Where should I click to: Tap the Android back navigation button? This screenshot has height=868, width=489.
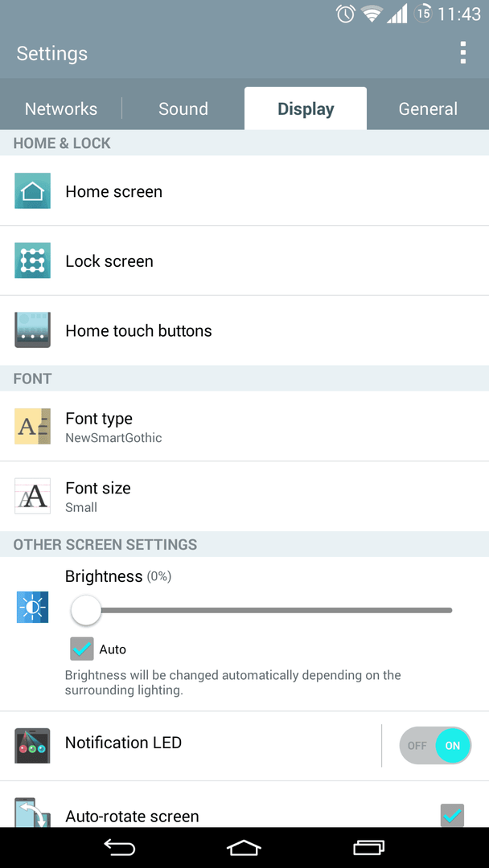(x=120, y=848)
